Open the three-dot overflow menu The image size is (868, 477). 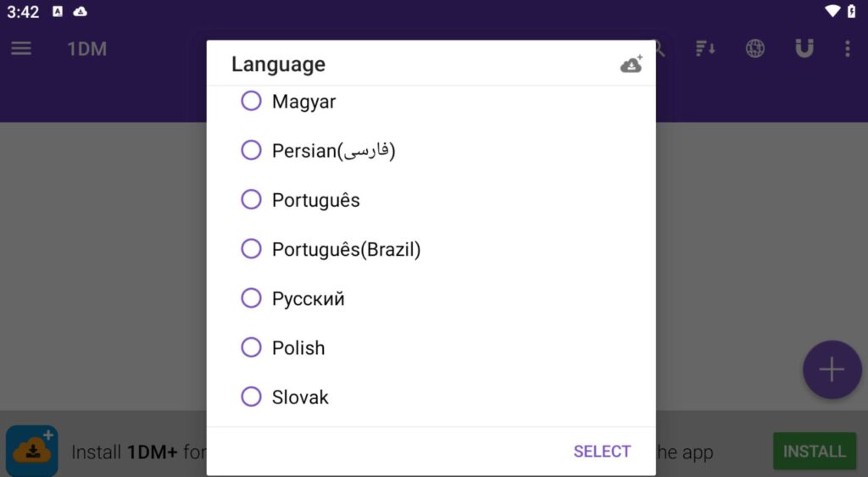847,48
